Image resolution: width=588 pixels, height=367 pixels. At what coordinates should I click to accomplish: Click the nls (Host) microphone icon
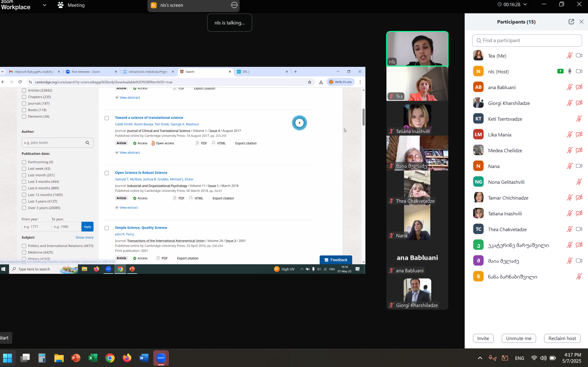[570, 71]
